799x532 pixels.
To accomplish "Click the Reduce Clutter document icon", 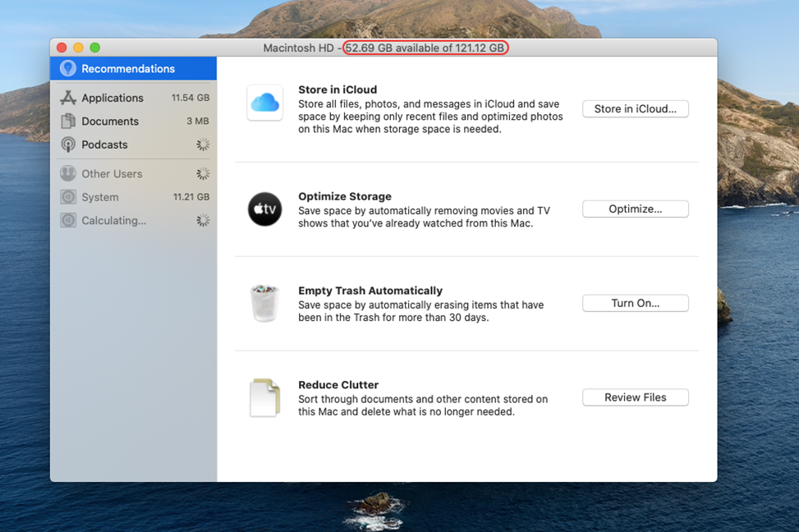I will [265, 397].
